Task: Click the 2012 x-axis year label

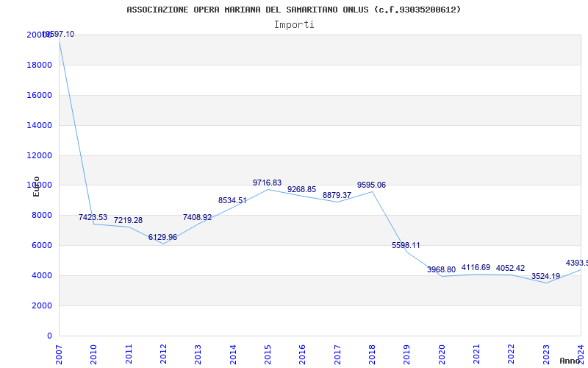Action: coord(163,355)
